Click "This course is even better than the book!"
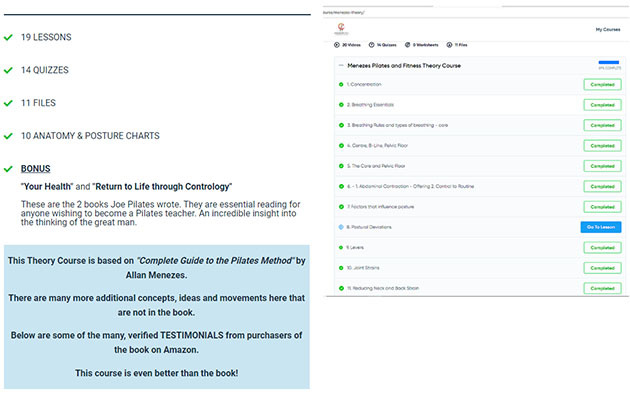The width and height of the screenshot is (630, 393). [156, 373]
